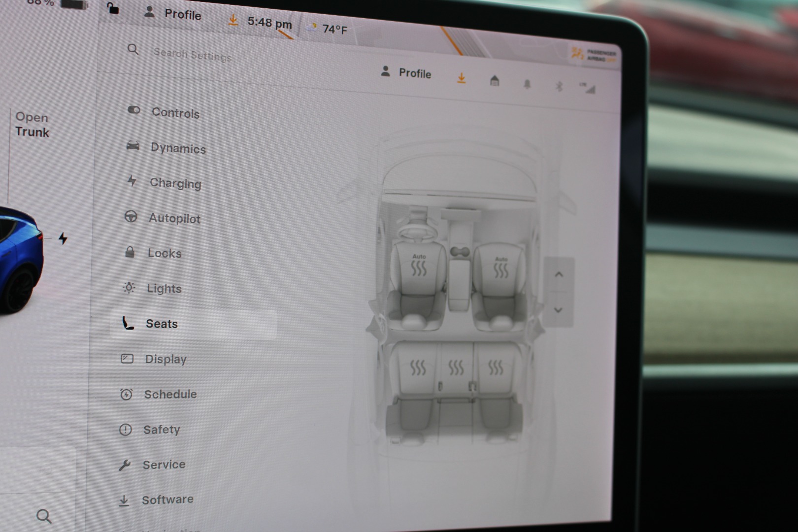This screenshot has height=532, width=798.
Task: Select the Display menu item
Action: point(165,359)
